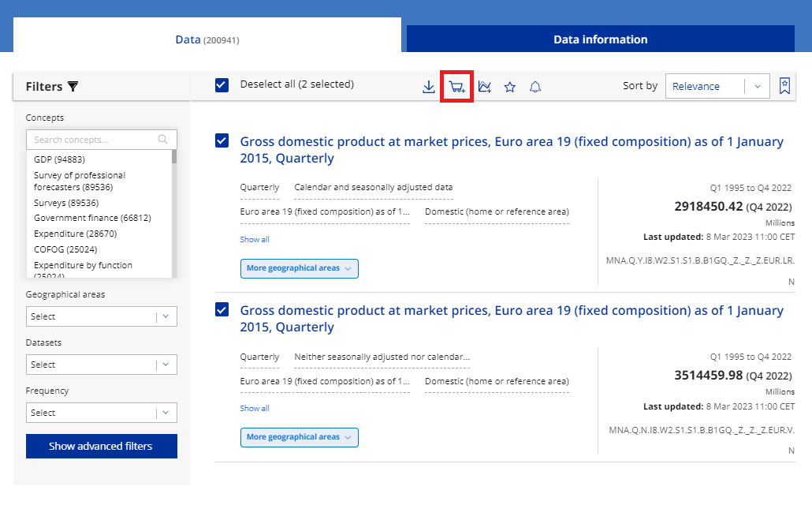This screenshot has height=505, width=812.
Task: Click the search magnifier in concepts box
Action: [163, 140]
